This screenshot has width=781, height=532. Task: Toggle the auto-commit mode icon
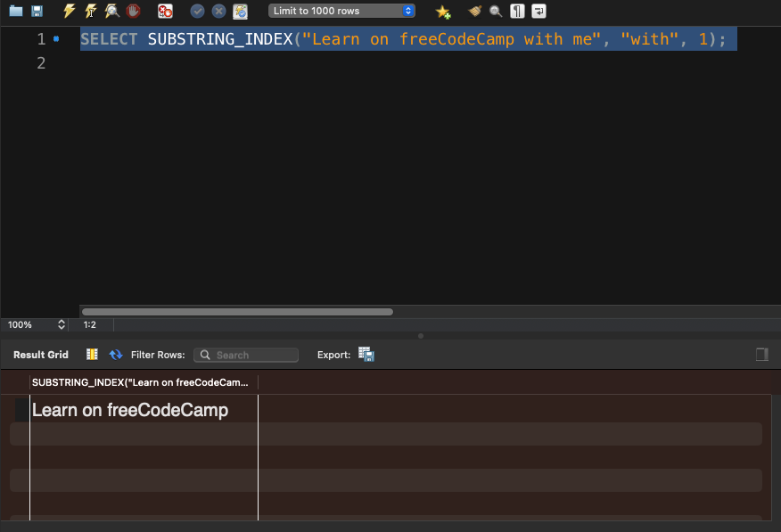[x=240, y=12]
